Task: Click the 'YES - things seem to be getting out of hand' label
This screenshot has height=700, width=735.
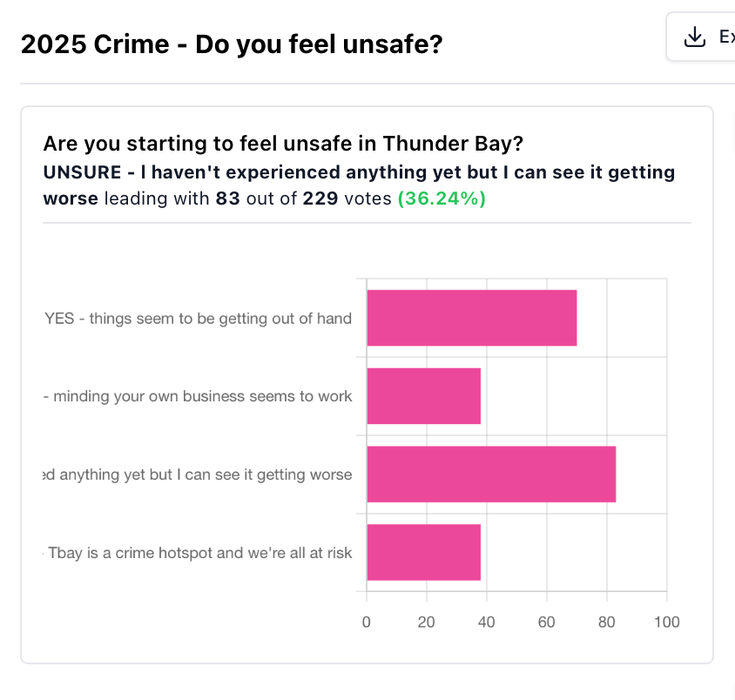Action: coord(198,319)
